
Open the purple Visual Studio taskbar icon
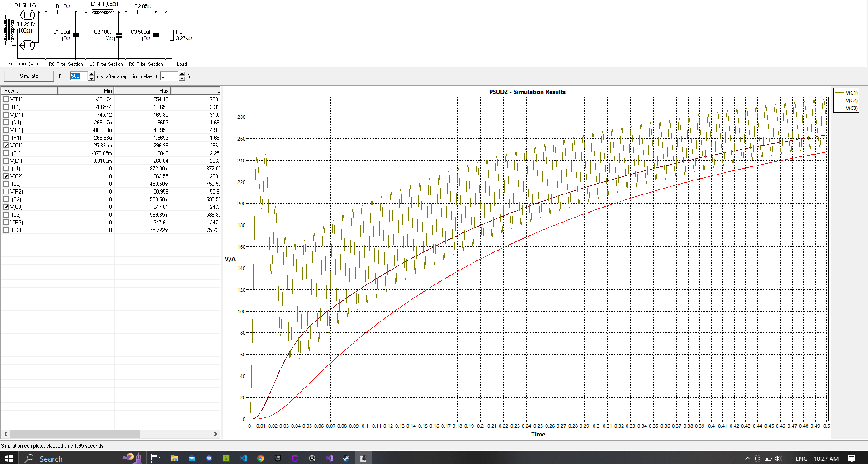329,458
